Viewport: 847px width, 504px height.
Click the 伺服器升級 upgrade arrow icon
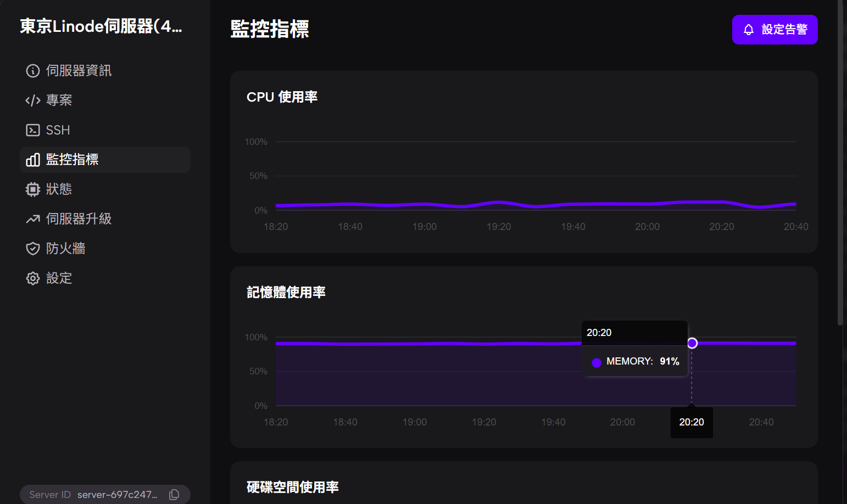[x=32, y=219]
